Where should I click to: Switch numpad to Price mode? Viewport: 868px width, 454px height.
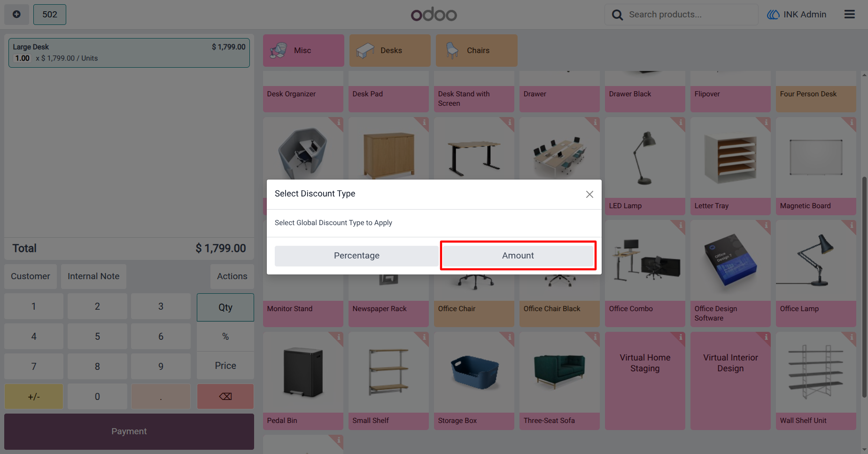(225, 366)
